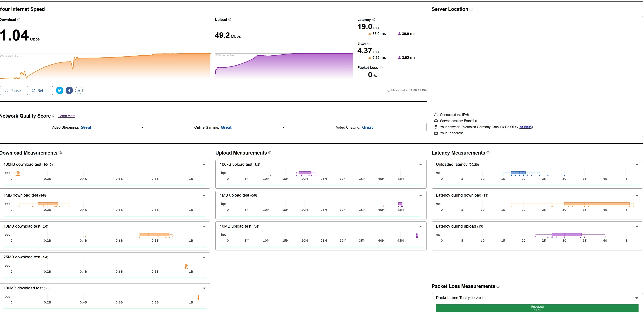Expand the 100kB download test panel
Screen dimensions: 644x314
pyautogui.click(x=204, y=165)
